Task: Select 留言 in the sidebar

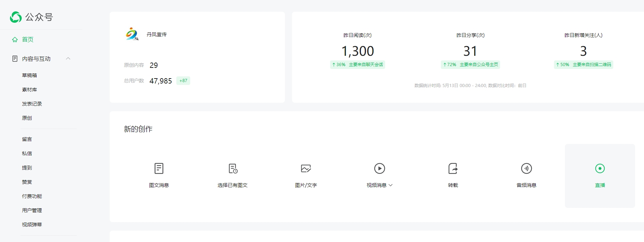Action: pyautogui.click(x=27, y=139)
